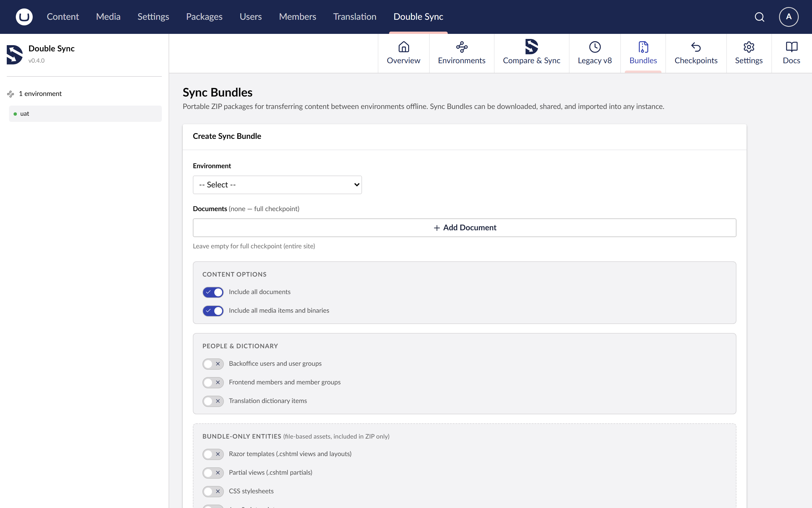Click the Add Document button

pos(464,228)
